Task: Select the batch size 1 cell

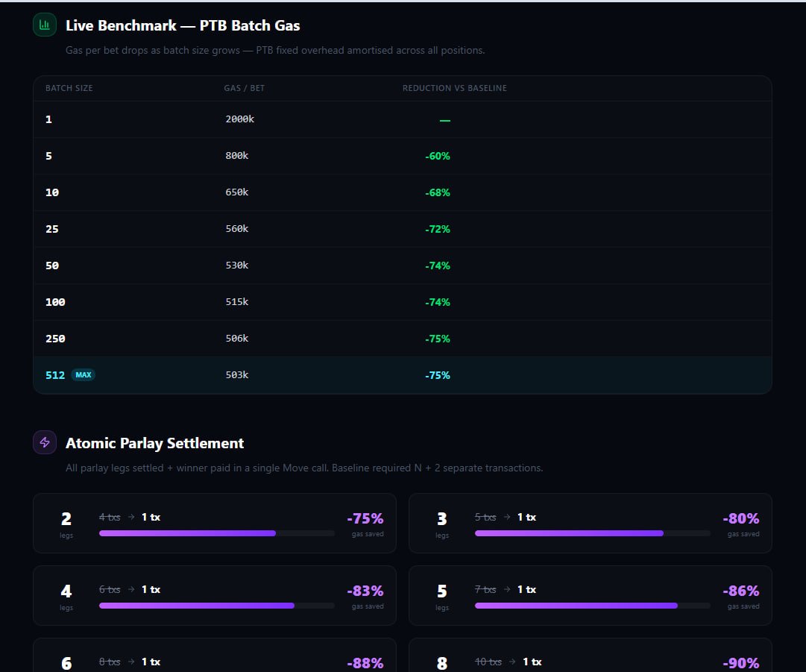Action: point(48,119)
